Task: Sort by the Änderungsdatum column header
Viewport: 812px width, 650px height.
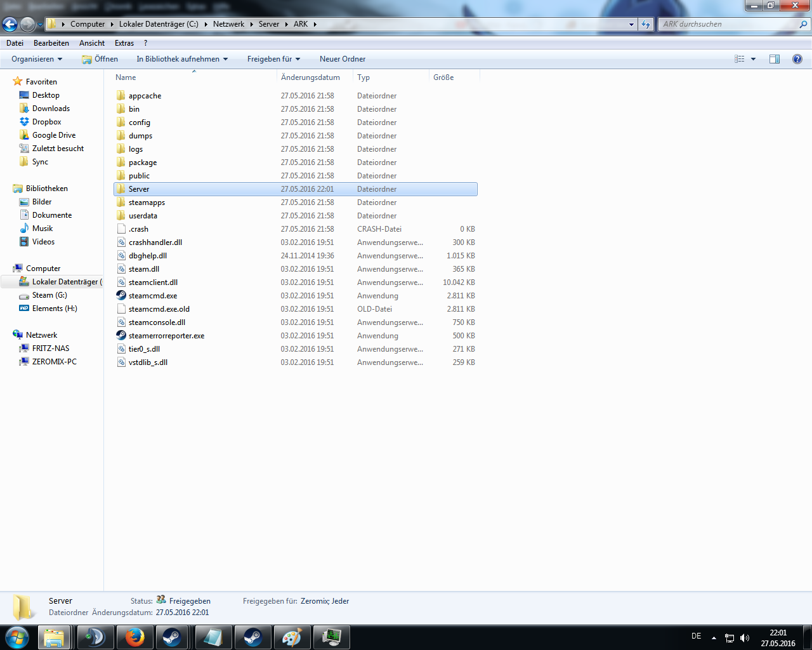Action: (x=315, y=77)
